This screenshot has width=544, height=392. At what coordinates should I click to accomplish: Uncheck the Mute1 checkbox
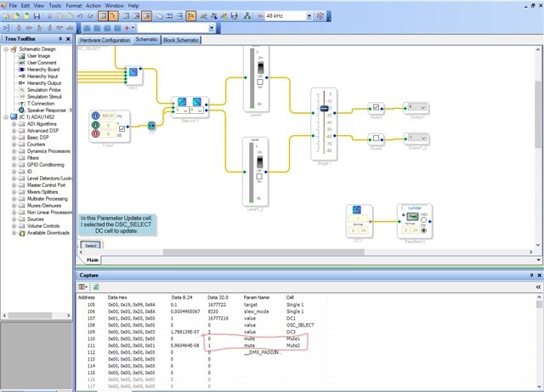[x=376, y=107]
